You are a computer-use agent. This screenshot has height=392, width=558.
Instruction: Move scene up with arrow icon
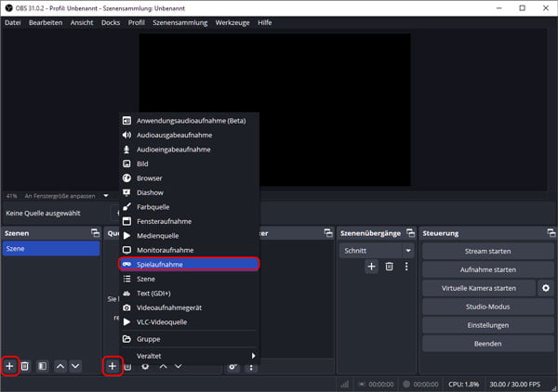(60, 366)
